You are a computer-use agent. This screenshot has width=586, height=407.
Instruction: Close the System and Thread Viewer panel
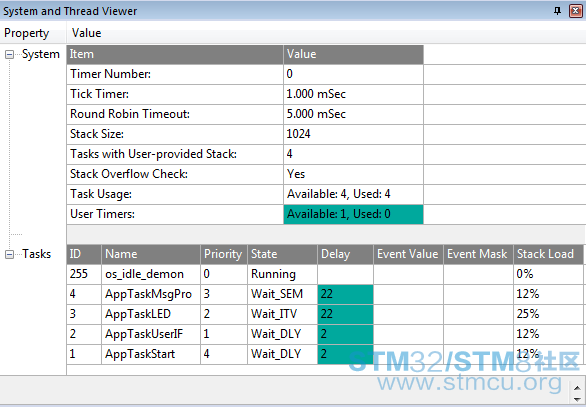pyautogui.click(x=575, y=11)
